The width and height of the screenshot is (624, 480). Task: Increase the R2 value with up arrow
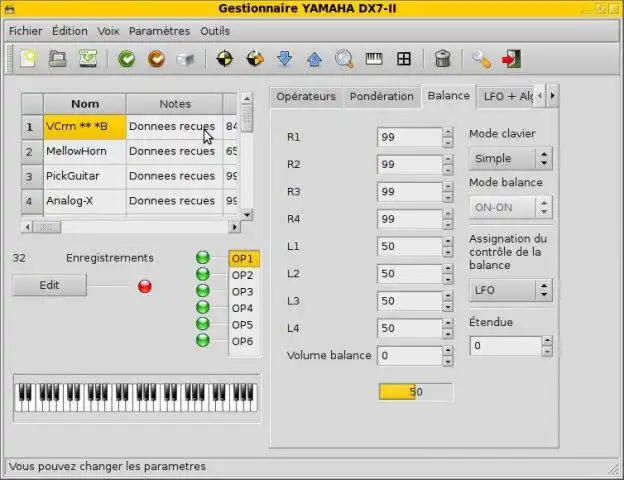pyautogui.click(x=448, y=160)
